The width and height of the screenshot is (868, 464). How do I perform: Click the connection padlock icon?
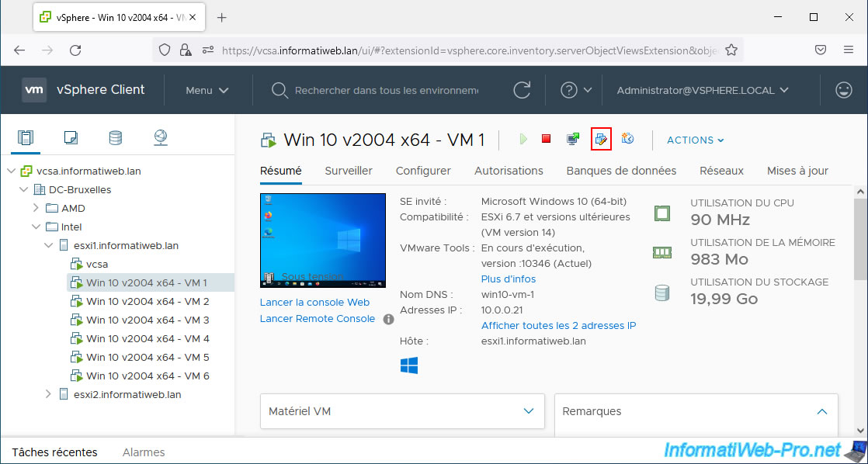point(186,50)
